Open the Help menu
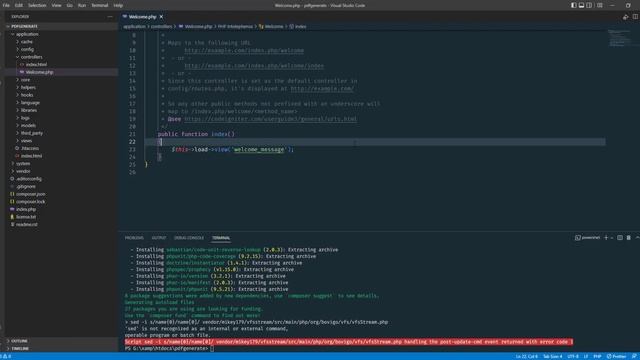640x360 pixels. [118, 5]
